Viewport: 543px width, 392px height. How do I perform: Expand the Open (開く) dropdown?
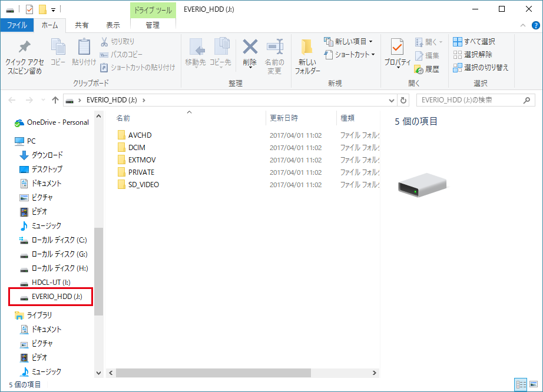click(441, 42)
